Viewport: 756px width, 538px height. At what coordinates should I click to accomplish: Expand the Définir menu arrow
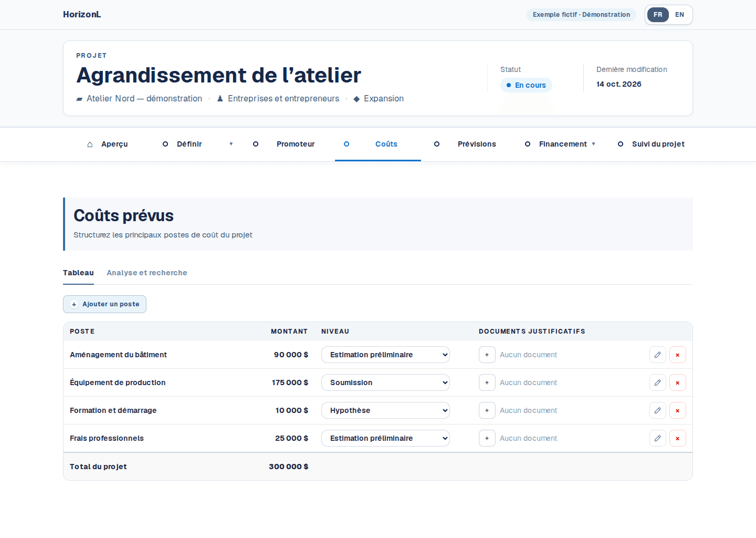click(231, 144)
